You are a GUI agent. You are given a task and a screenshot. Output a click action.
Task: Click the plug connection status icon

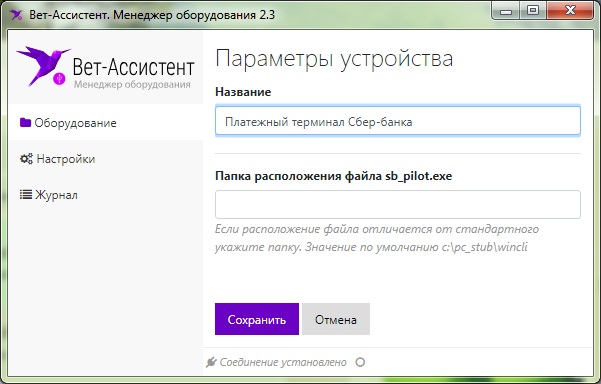pos(211,362)
